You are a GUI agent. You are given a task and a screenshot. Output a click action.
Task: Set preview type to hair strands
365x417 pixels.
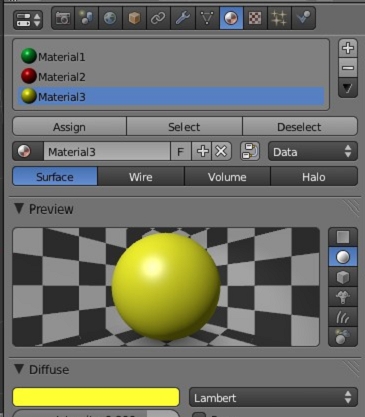(x=343, y=317)
